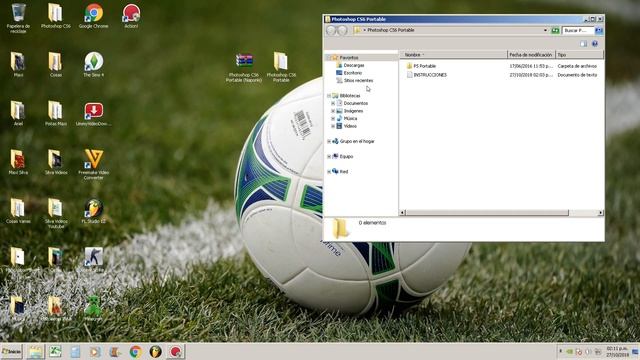The width and height of the screenshot is (640, 360).
Task: Open the Ariel folder on the desktop
Action: [x=18, y=113]
